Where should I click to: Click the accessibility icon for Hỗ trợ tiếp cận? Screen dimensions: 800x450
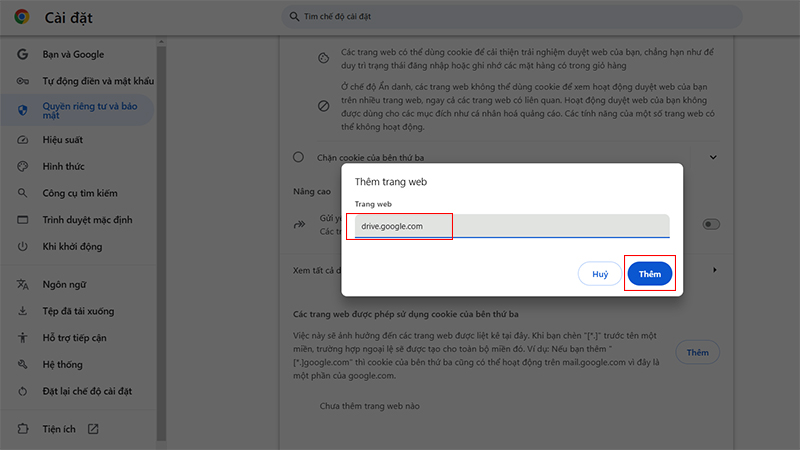pos(22,337)
